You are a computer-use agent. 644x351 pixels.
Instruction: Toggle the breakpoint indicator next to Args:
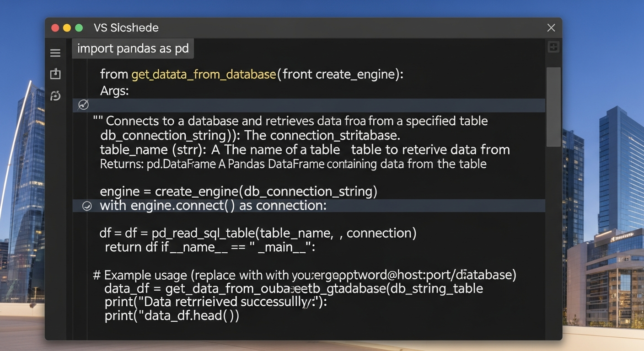point(83,105)
